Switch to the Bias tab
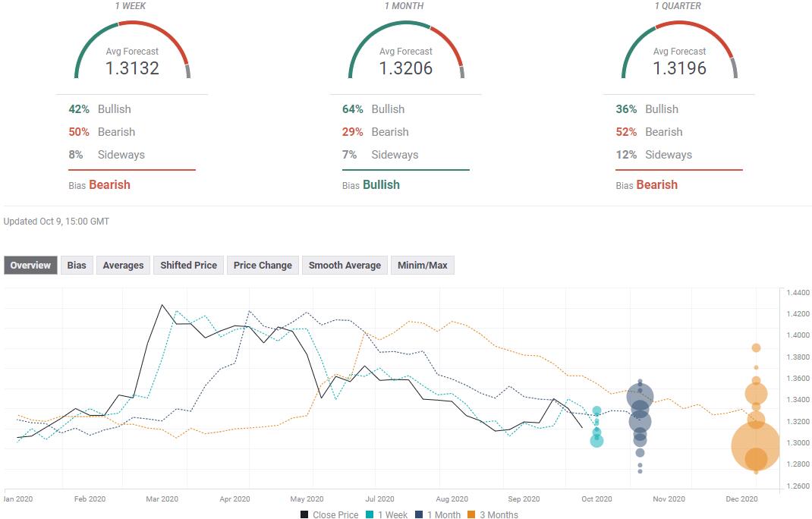This screenshot has height=519, width=812. coord(77,266)
